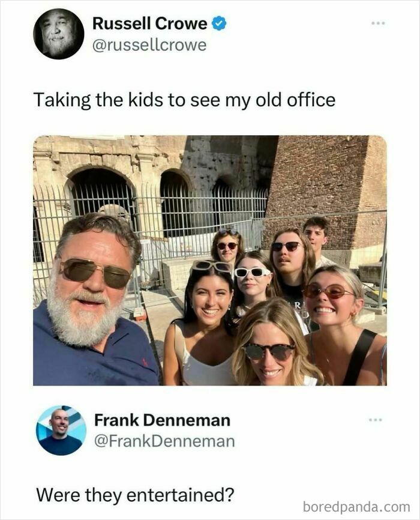Viewport: 420px width, 520px height.
Task: Click the blue verified badge
Action: 220,24
